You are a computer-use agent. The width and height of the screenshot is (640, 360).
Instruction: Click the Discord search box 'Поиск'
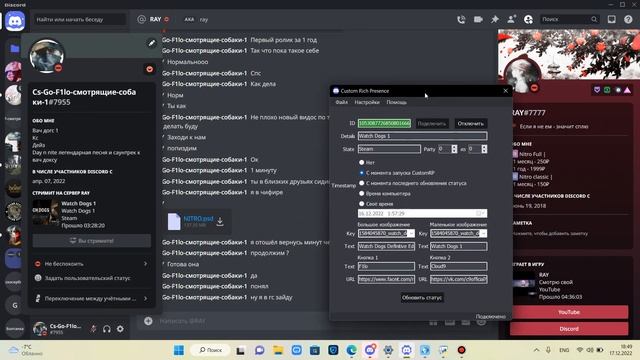569,19
